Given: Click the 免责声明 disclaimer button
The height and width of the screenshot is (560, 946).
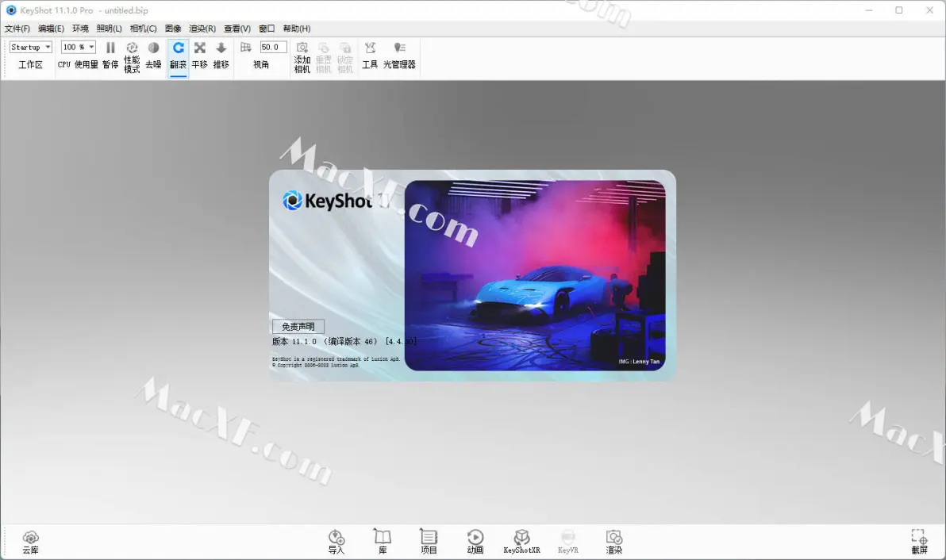Looking at the screenshot, I should tap(298, 326).
